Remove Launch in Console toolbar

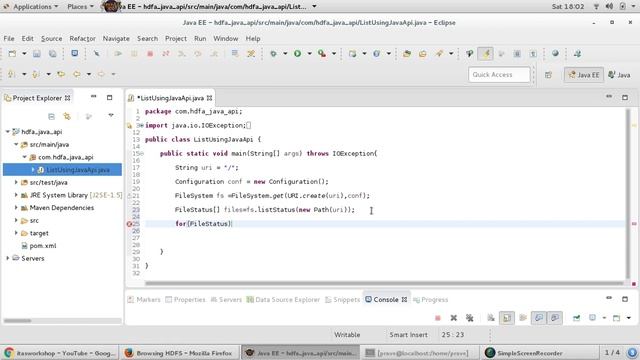[453, 318]
